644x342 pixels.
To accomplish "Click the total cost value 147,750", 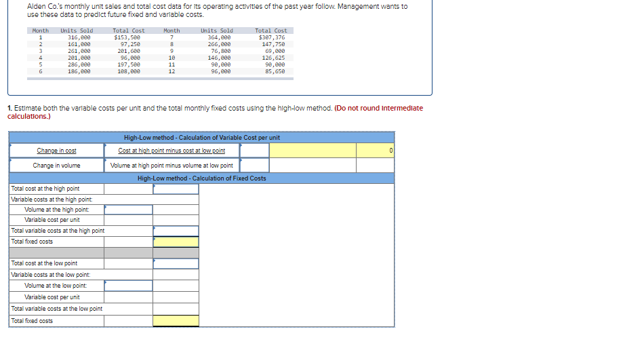I will 274,44.
